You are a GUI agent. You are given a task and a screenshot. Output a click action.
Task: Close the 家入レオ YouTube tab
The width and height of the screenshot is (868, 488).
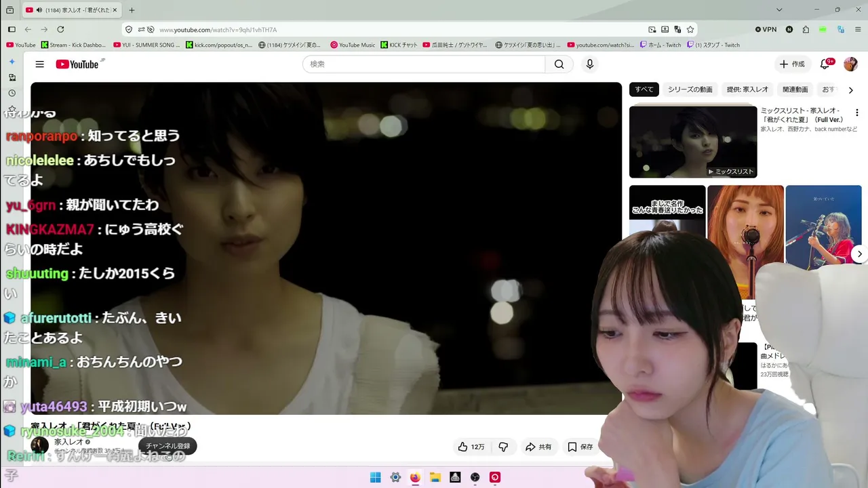coord(115,10)
